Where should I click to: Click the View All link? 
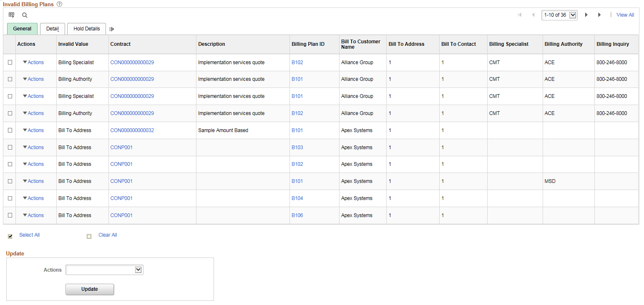625,15
